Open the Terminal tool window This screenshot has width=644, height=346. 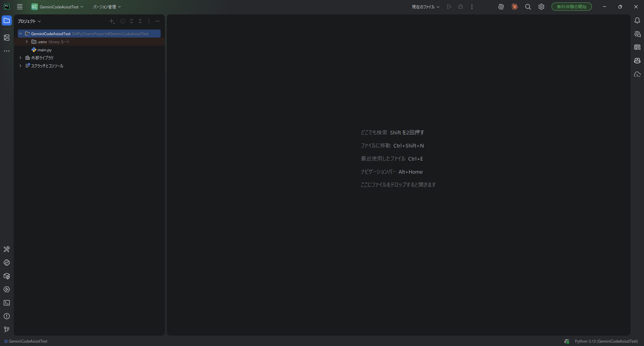[x=7, y=303]
